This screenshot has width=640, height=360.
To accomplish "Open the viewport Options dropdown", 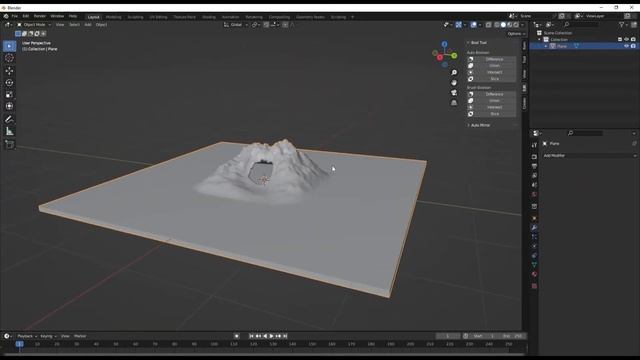I will click(516, 34).
